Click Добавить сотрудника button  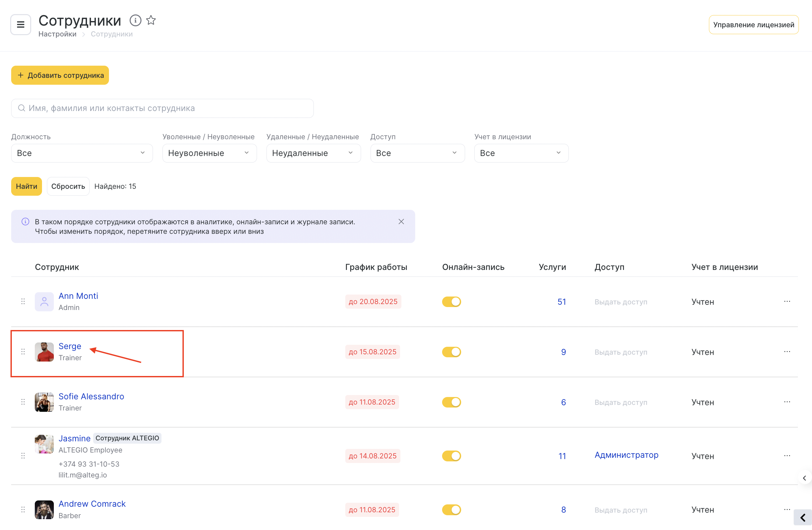pyautogui.click(x=60, y=75)
